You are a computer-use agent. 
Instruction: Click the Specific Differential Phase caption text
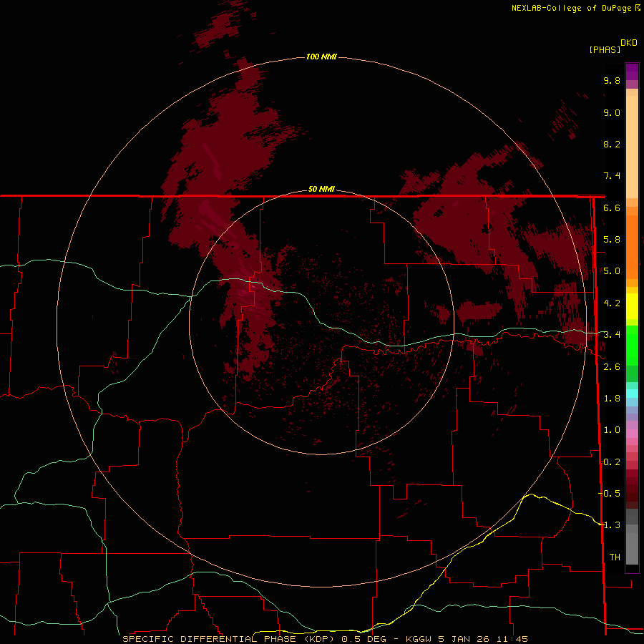(x=326, y=639)
